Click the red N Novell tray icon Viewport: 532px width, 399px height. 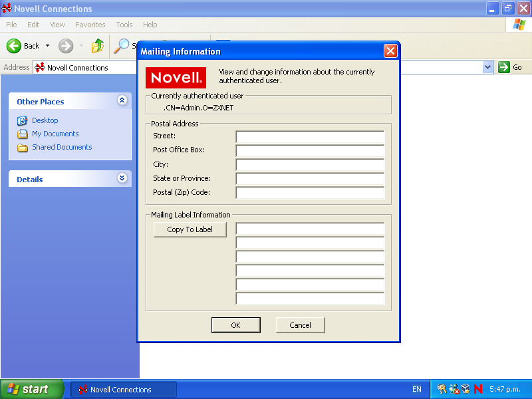click(x=478, y=389)
